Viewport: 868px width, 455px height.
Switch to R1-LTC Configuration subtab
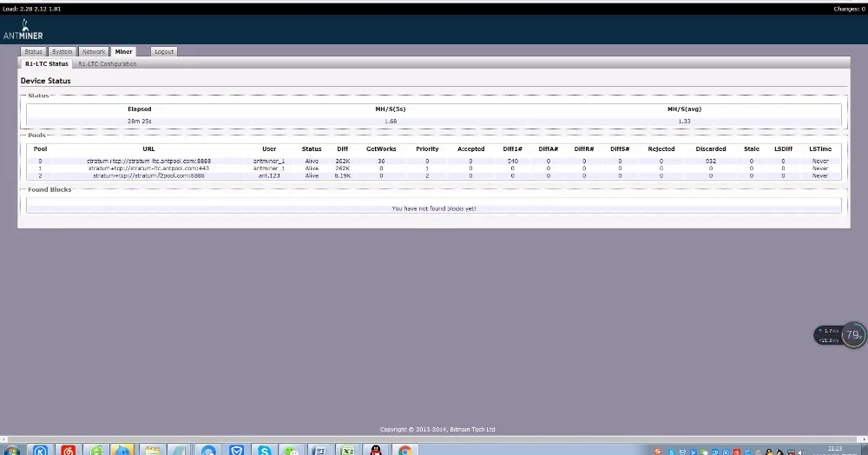point(108,63)
